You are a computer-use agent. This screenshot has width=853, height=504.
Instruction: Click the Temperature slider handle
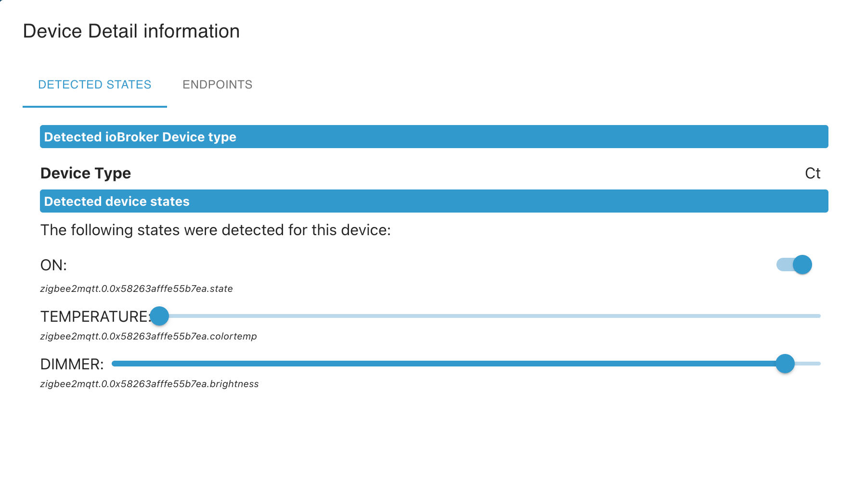pyautogui.click(x=159, y=316)
